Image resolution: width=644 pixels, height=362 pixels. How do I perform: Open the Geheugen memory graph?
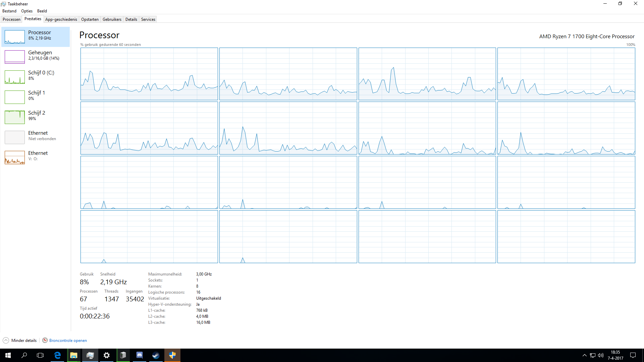coord(15,57)
